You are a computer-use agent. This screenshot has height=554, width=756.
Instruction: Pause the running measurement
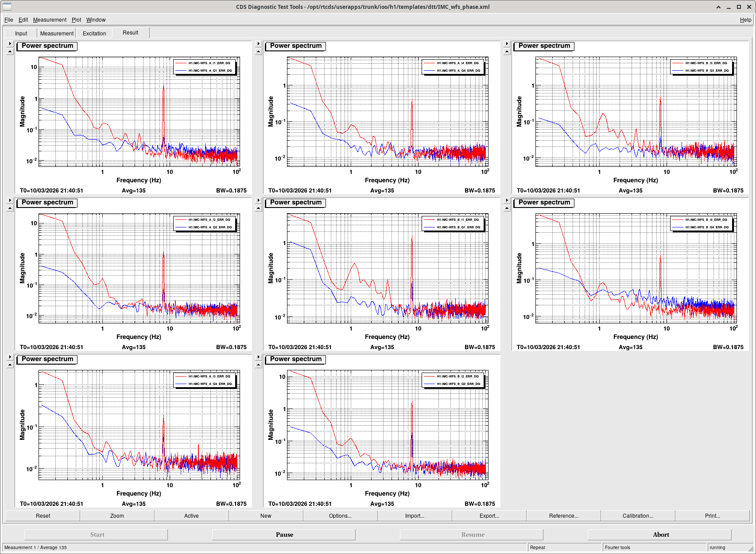tap(284, 535)
